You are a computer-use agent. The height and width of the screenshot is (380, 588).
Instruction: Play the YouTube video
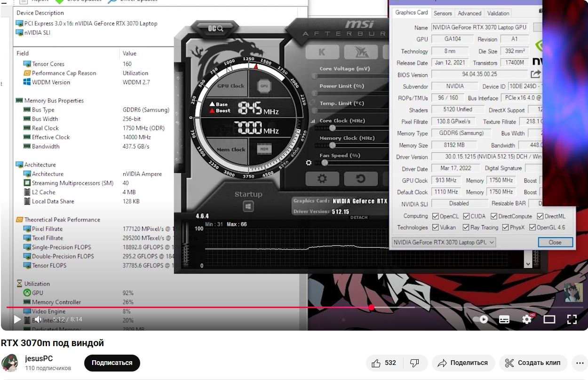tap(17, 319)
